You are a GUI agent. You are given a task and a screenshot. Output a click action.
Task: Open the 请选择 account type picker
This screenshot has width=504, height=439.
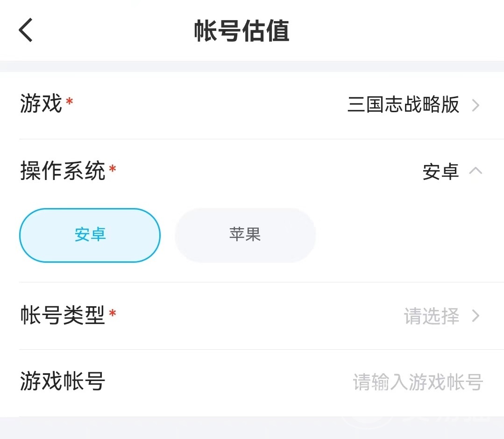(x=431, y=317)
